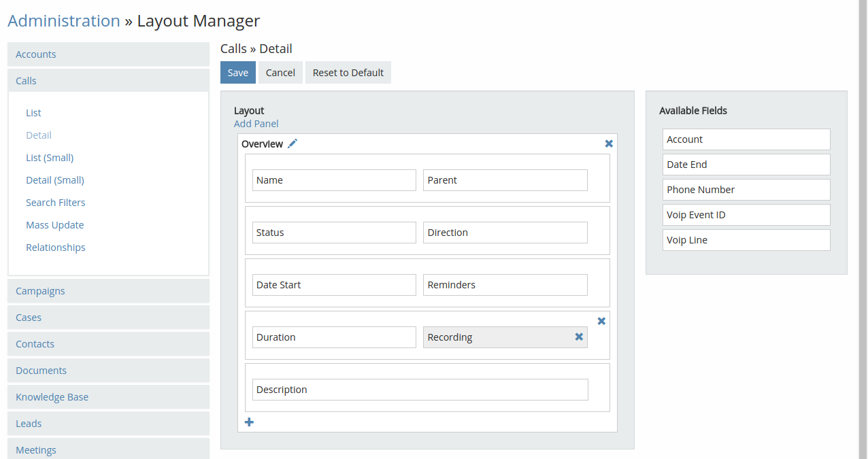Remove the Overview panel with its X icon
The height and width of the screenshot is (459, 868).
pyautogui.click(x=609, y=143)
